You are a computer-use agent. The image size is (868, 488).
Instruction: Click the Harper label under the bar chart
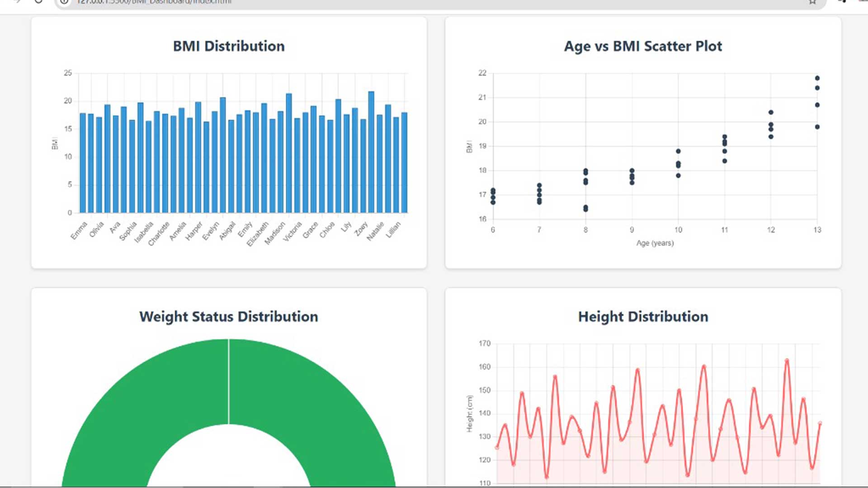coord(194,231)
